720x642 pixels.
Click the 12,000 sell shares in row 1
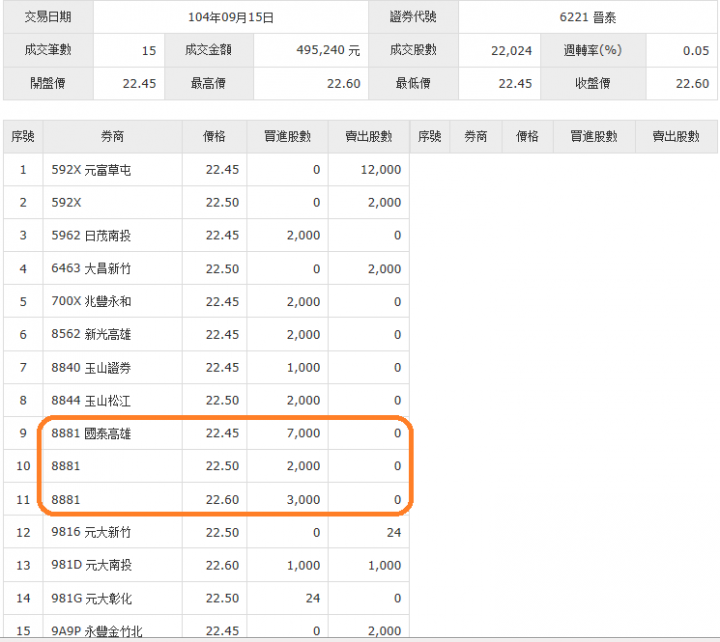(381, 170)
